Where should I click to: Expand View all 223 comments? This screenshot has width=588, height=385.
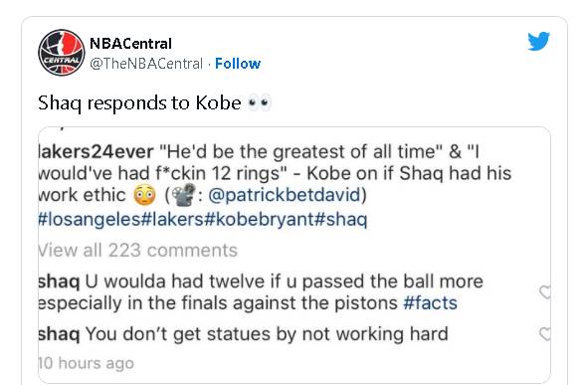(x=137, y=250)
